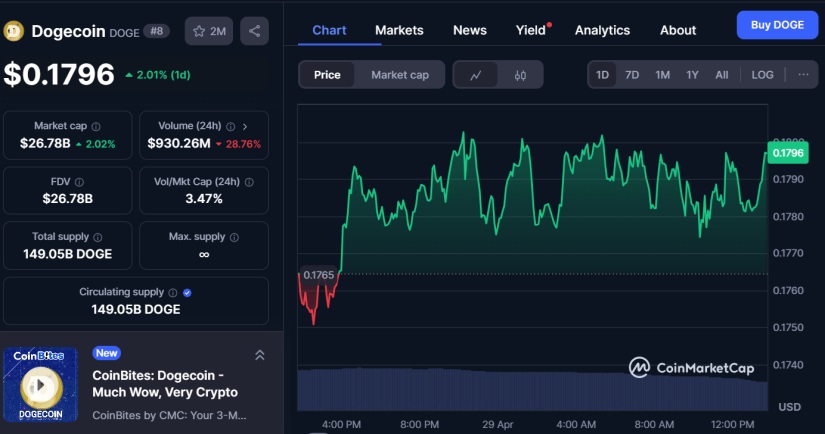825x434 pixels.
Task: Select the line chart icon
Action: point(477,75)
